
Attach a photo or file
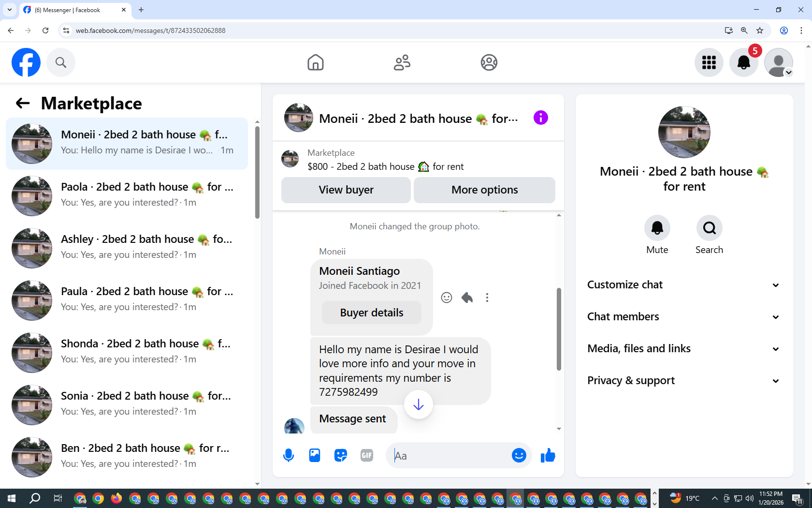pos(315,455)
